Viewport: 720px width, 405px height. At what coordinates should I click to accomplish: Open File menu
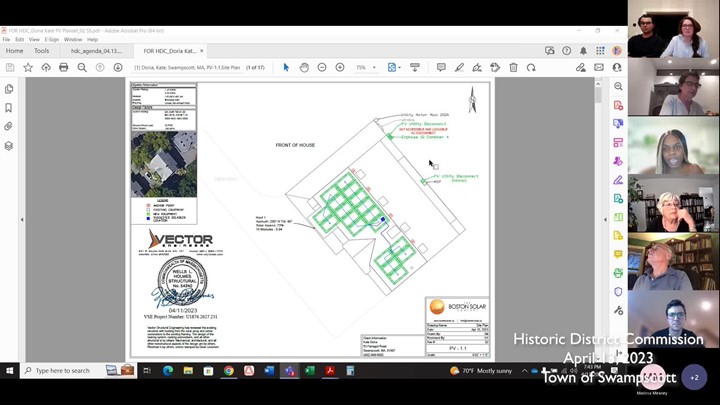pyautogui.click(x=6, y=39)
